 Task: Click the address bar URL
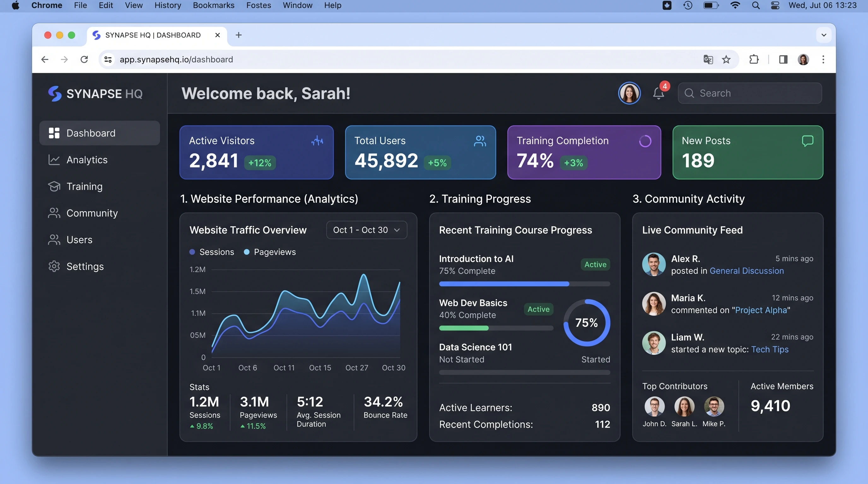(176, 60)
